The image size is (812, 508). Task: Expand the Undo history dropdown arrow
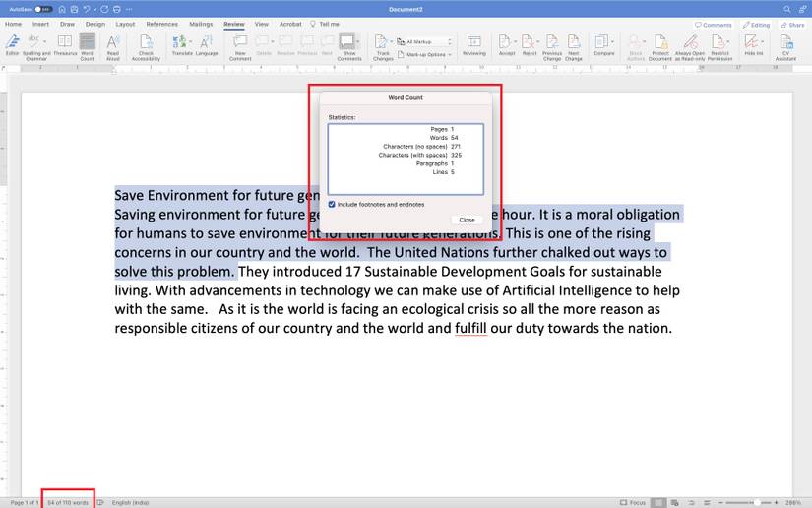pyautogui.click(x=95, y=9)
